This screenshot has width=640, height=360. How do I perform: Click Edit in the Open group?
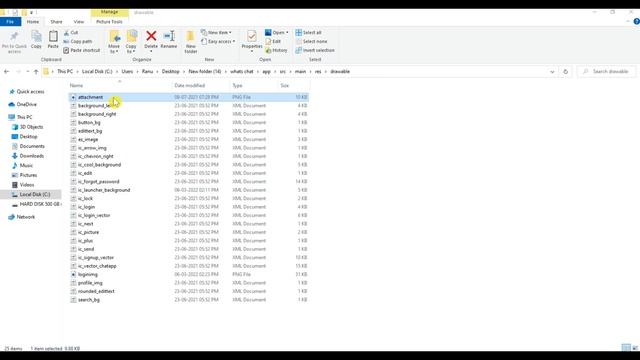pos(273,42)
